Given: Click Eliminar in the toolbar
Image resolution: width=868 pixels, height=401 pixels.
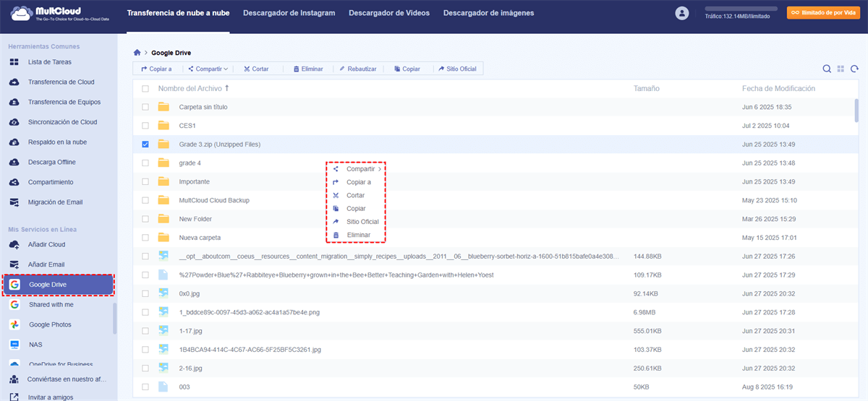Looking at the screenshot, I should pos(307,69).
